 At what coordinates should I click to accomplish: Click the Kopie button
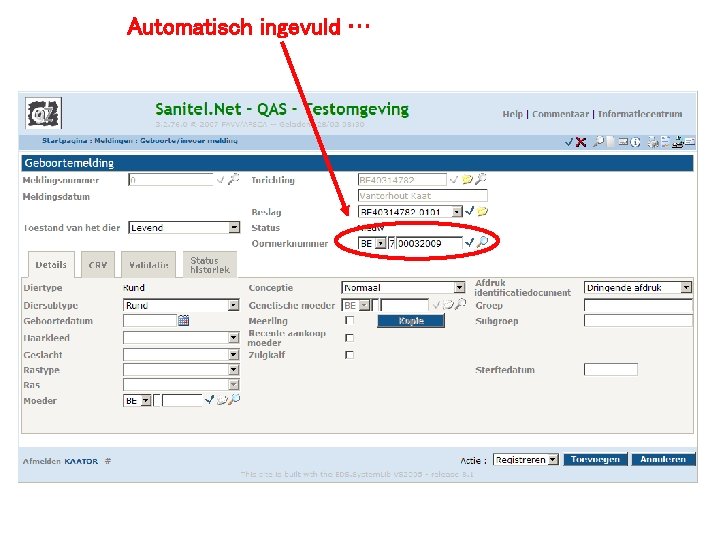tap(411, 321)
